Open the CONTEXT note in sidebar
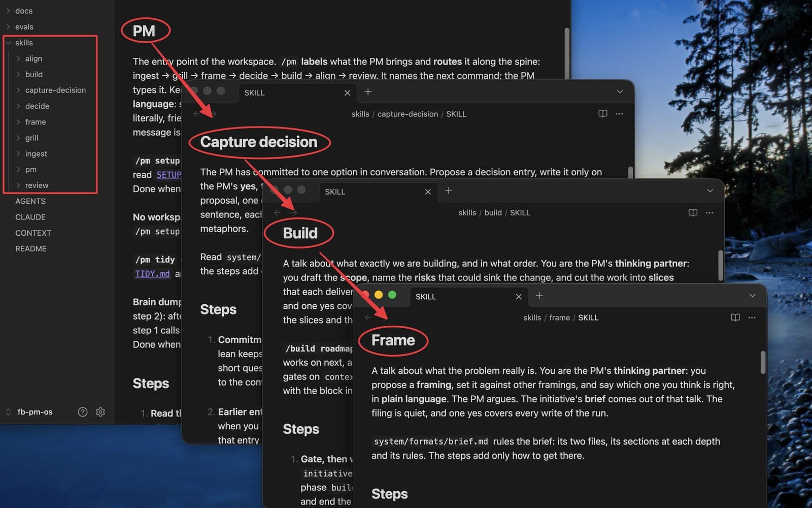Image resolution: width=812 pixels, height=508 pixels. coord(33,233)
